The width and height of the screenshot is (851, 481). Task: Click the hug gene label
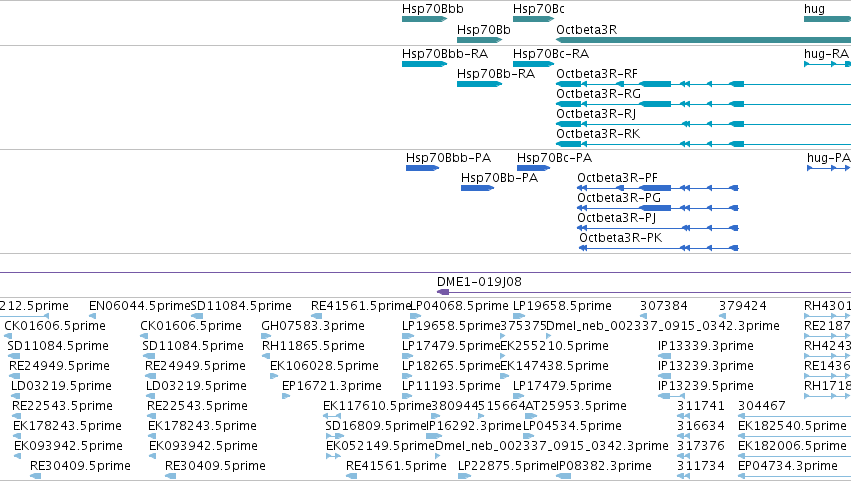(814, 9)
